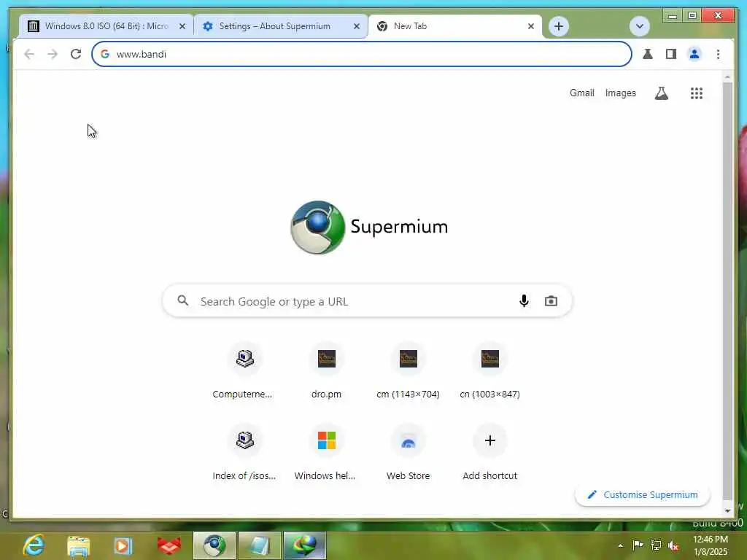Open the dro.pm shortcut

point(326,371)
